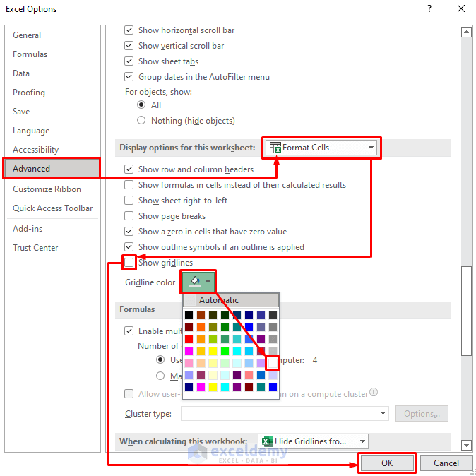Click the help question mark icon
This screenshot has height=476, width=476.
pos(429,8)
